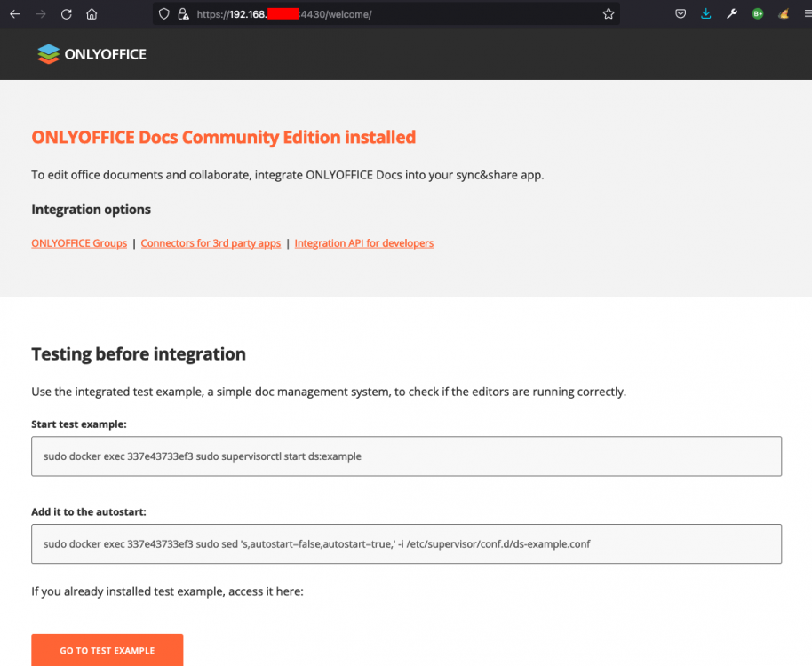Select the Start test example command box
Image resolution: width=812 pixels, height=666 pixels.
coord(407,456)
